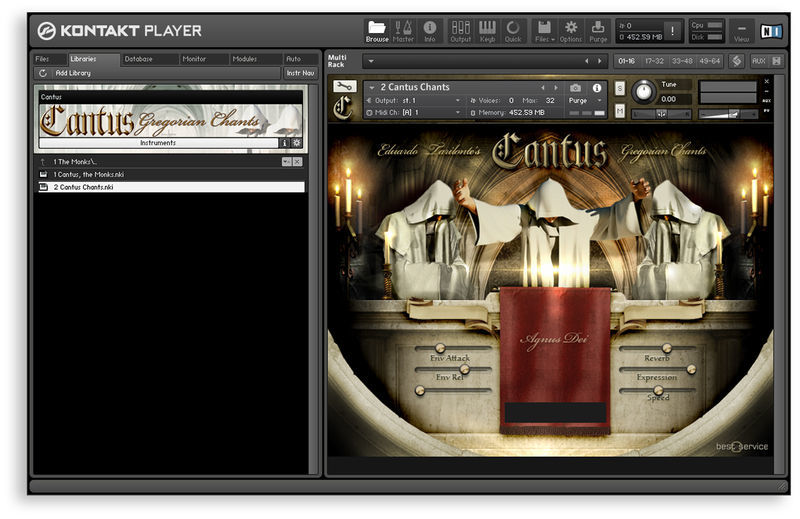Open the Info pane icon
This screenshot has width=800, height=519.
[430, 31]
